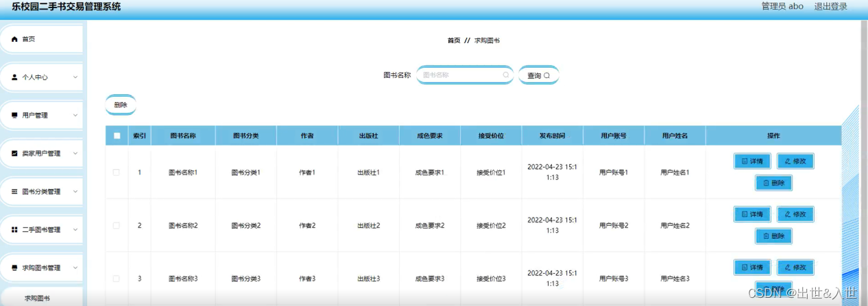Select the 二手图书管理 grid icon
The width and height of the screenshot is (868, 306).
pos(14,230)
